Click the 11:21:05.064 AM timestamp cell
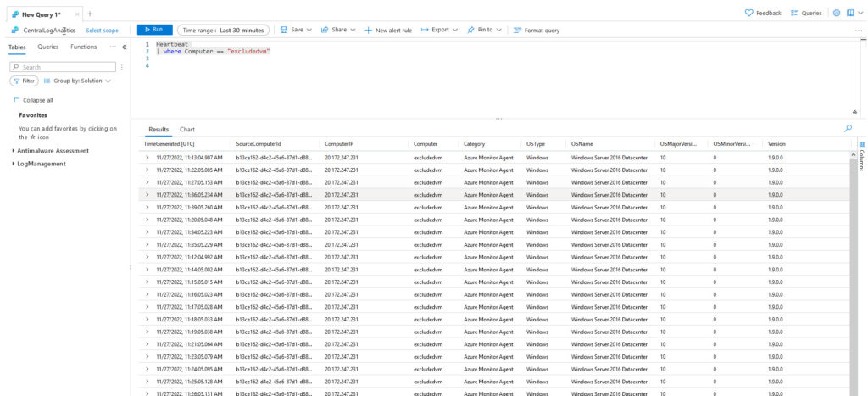868x396 pixels. pos(189,344)
